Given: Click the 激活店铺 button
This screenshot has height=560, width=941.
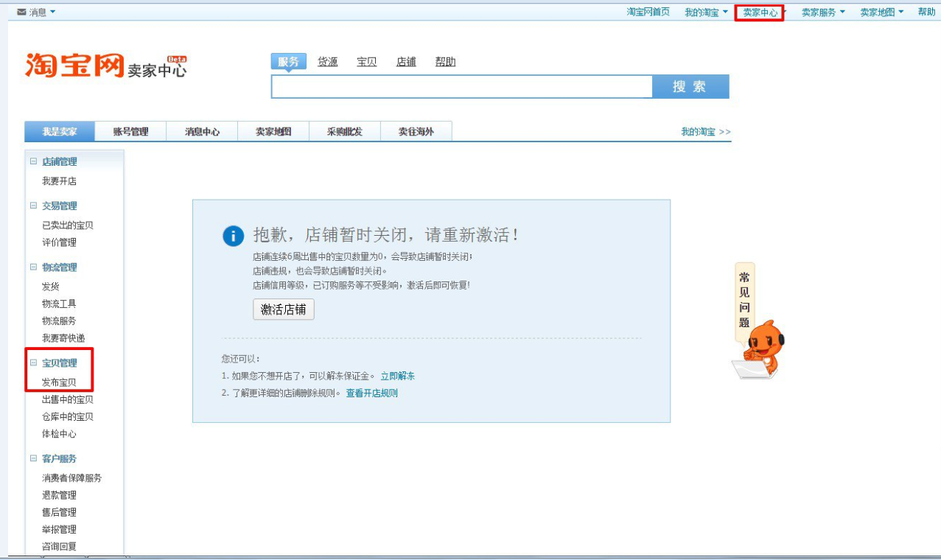Looking at the screenshot, I should tap(284, 309).
